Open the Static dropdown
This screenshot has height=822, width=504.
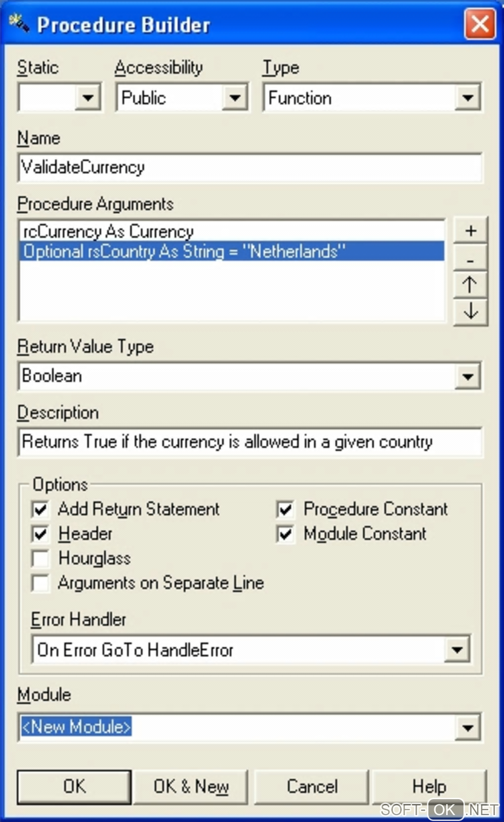88,97
